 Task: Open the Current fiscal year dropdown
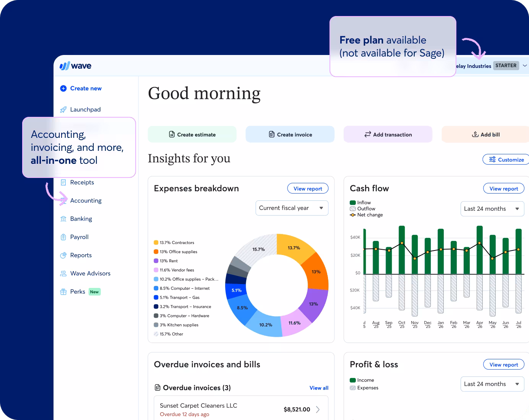(x=292, y=208)
